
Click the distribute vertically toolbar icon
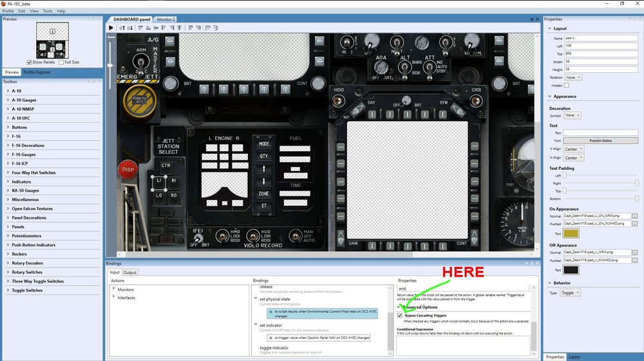click(x=198, y=28)
